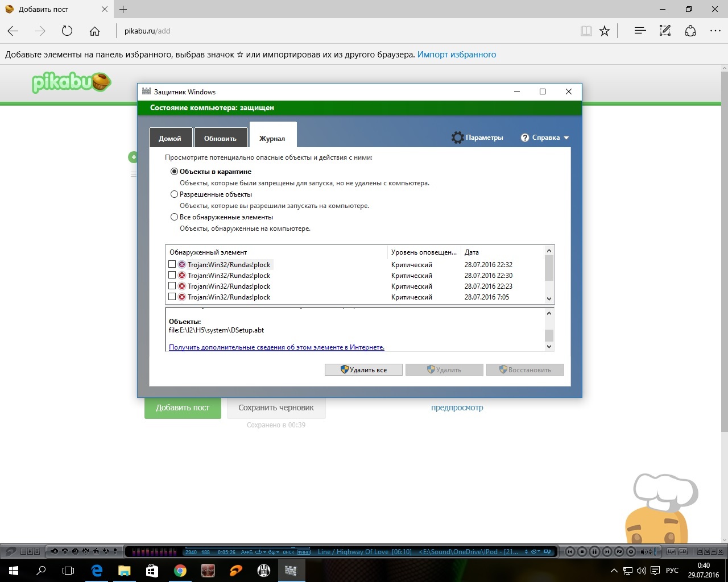Expand the Справка dropdown arrow

tap(566, 138)
